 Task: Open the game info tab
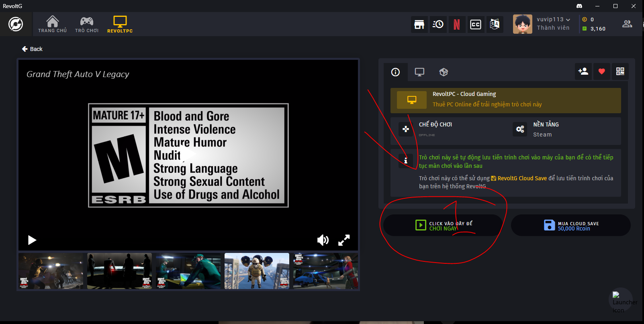tap(396, 72)
